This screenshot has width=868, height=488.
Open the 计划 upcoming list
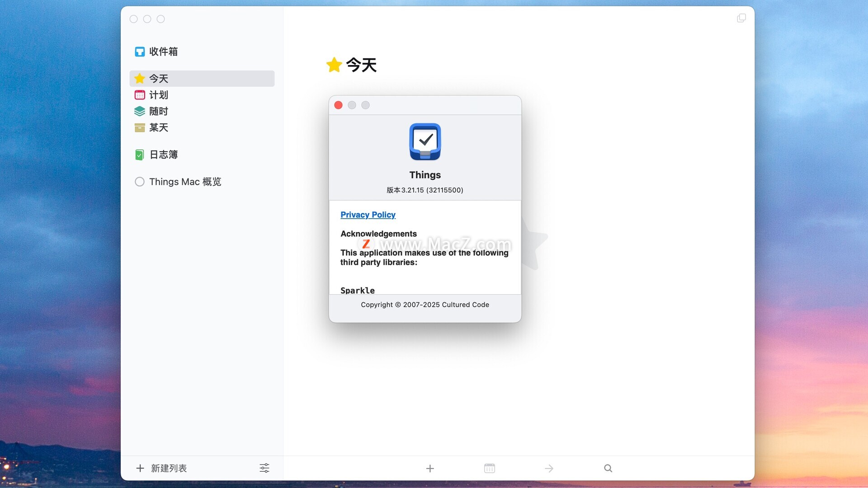(x=202, y=95)
